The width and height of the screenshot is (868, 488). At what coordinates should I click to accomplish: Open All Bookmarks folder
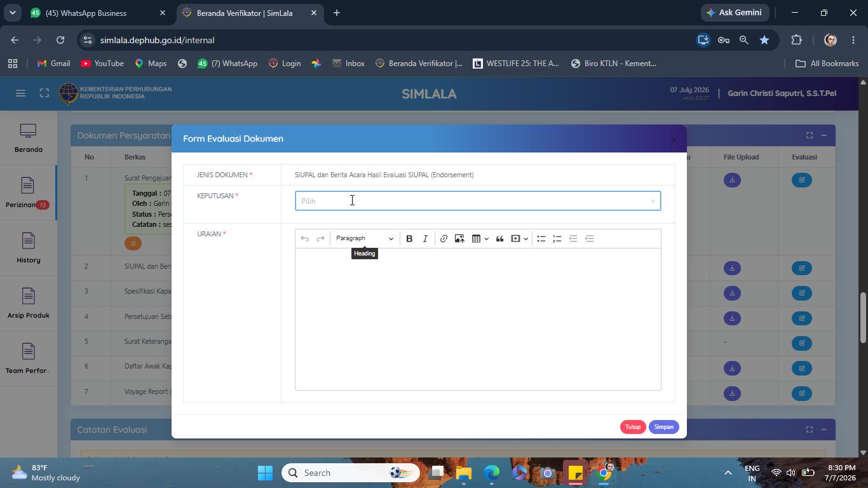[x=827, y=64]
